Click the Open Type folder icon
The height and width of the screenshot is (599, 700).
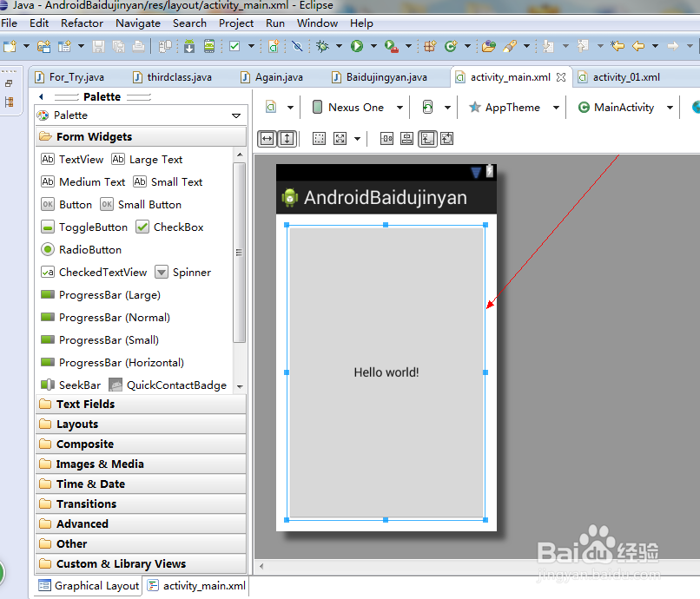pos(489,46)
